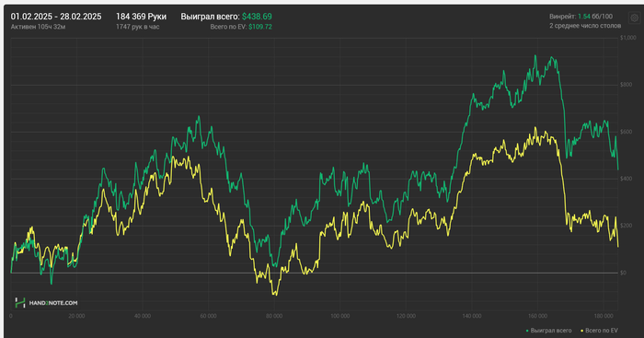Hide the 'Выиграл всего' series via legend label

click(551, 331)
